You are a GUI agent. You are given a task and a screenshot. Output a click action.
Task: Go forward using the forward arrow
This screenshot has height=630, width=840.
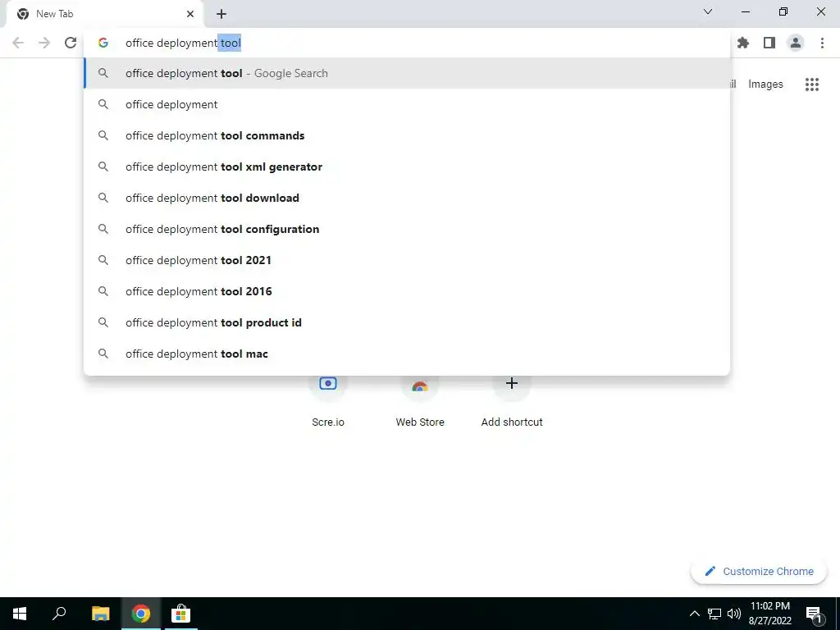[x=44, y=43]
